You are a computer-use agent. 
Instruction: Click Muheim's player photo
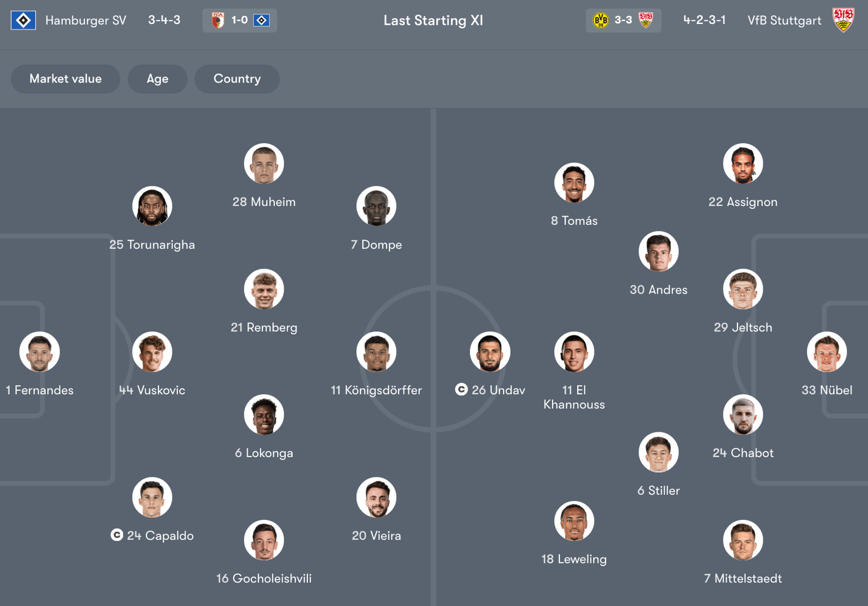point(264,163)
